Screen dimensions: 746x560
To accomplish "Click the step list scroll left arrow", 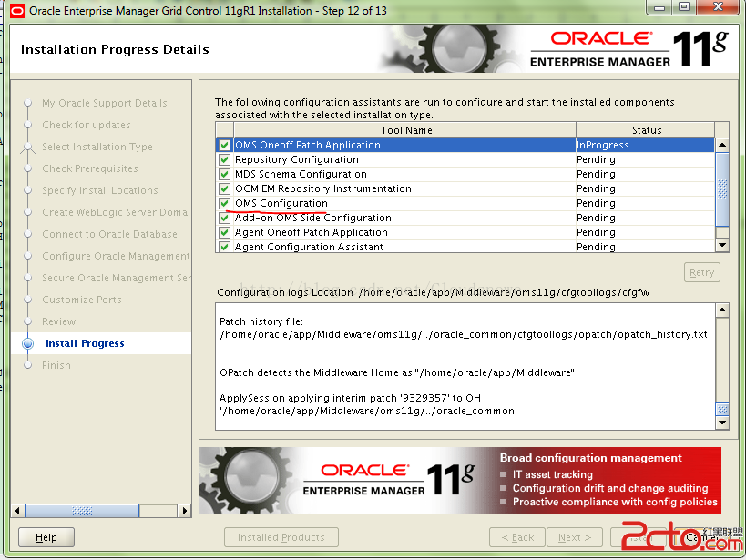I will click(x=17, y=511).
